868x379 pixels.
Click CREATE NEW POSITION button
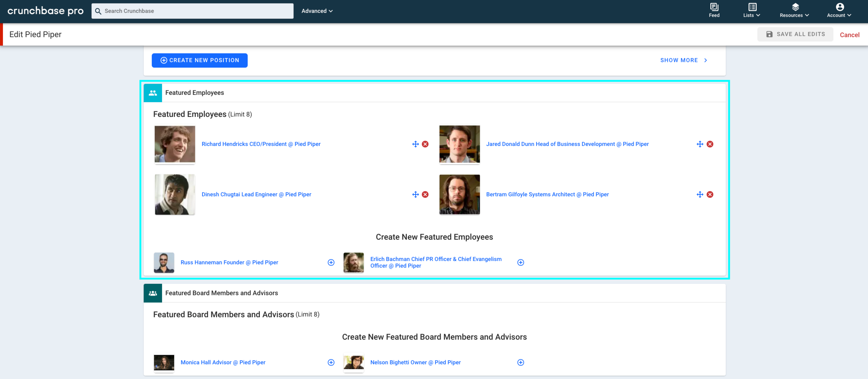200,60
